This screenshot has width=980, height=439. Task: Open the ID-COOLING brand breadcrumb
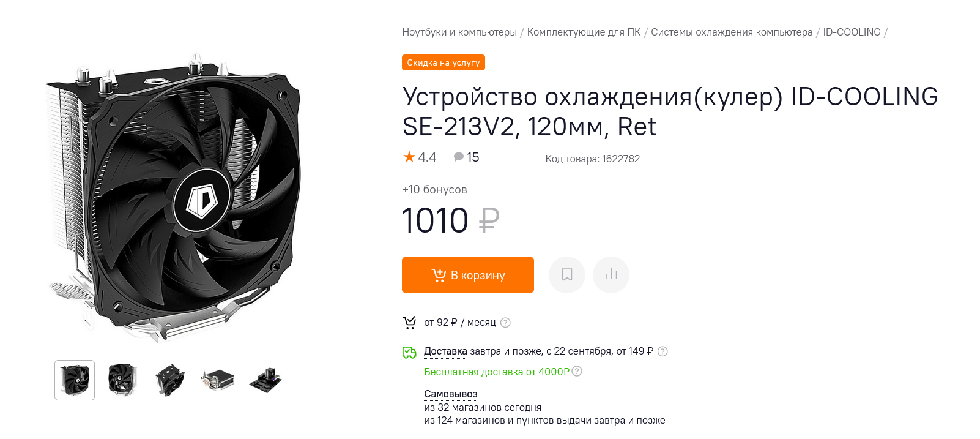coord(852,32)
